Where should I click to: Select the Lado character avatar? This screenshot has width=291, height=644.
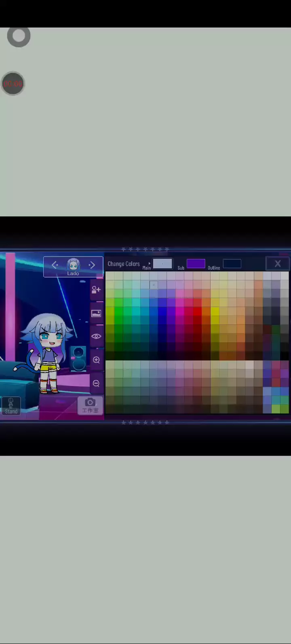[73, 265]
